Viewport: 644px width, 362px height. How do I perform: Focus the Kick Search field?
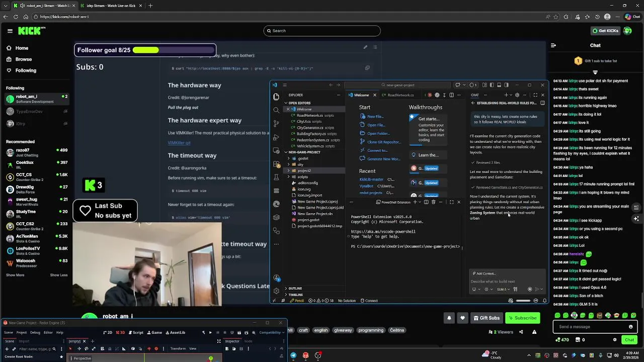point(322,31)
